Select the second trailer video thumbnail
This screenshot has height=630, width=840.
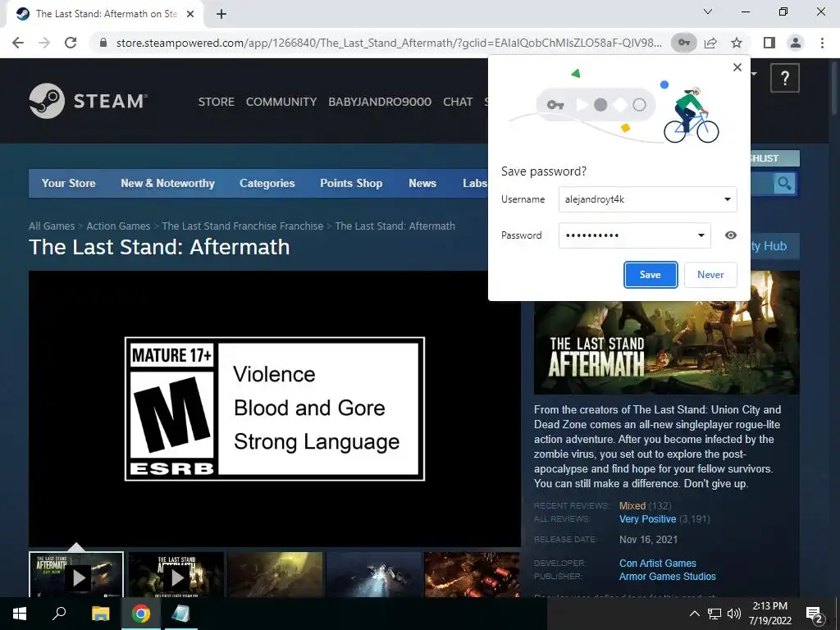[x=176, y=574]
